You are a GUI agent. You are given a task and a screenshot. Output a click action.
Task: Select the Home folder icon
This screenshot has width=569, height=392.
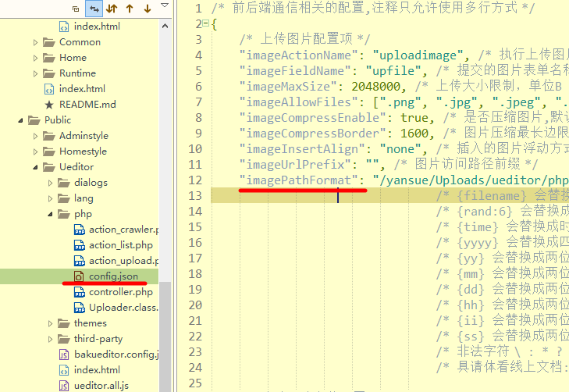coord(48,58)
